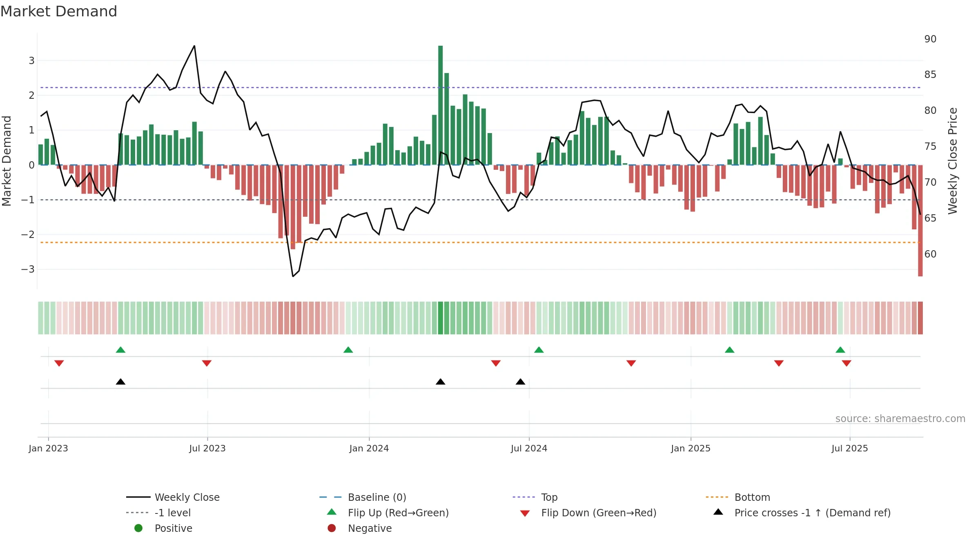Click the 75 tick on the price axis
This screenshot has height=551, width=980.
pyautogui.click(x=931, y=146)
